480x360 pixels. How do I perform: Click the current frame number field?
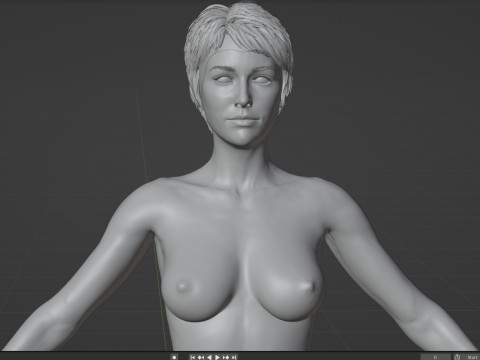click(435, 357)
